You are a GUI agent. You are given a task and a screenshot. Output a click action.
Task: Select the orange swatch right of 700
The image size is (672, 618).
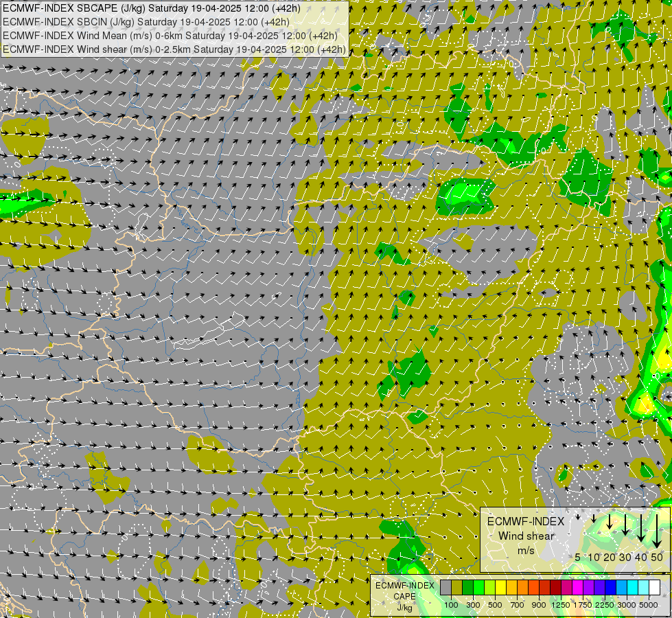[x=523, y=587]
